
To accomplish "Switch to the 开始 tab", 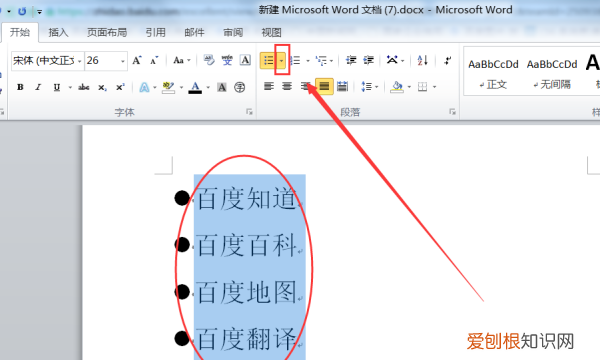I will click(x=20, y=32).
